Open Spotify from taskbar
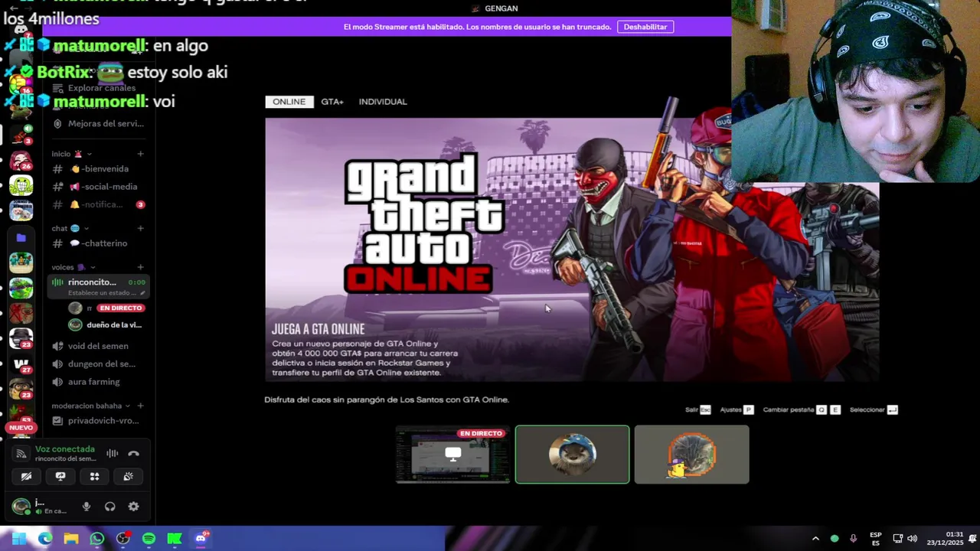The height and width of the screenshot is (551, 980). (x=149, y=539)
